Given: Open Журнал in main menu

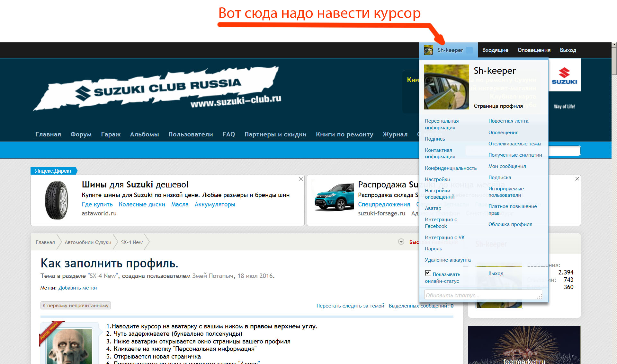Looking at the screenshot, I should [x=395, y=134].
